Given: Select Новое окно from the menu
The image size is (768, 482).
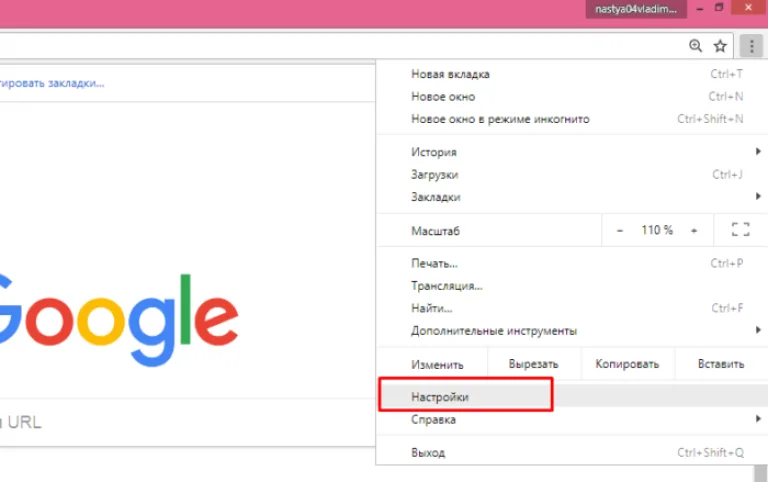Looking at the screenshot, I should [572, 96].
